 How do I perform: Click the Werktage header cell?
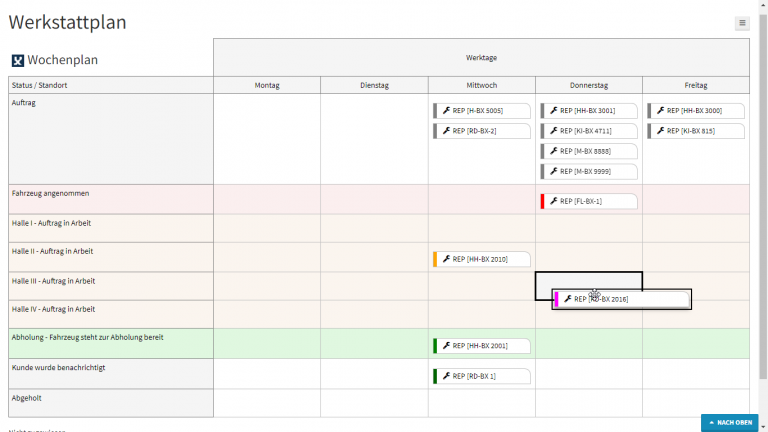[481, 58]
